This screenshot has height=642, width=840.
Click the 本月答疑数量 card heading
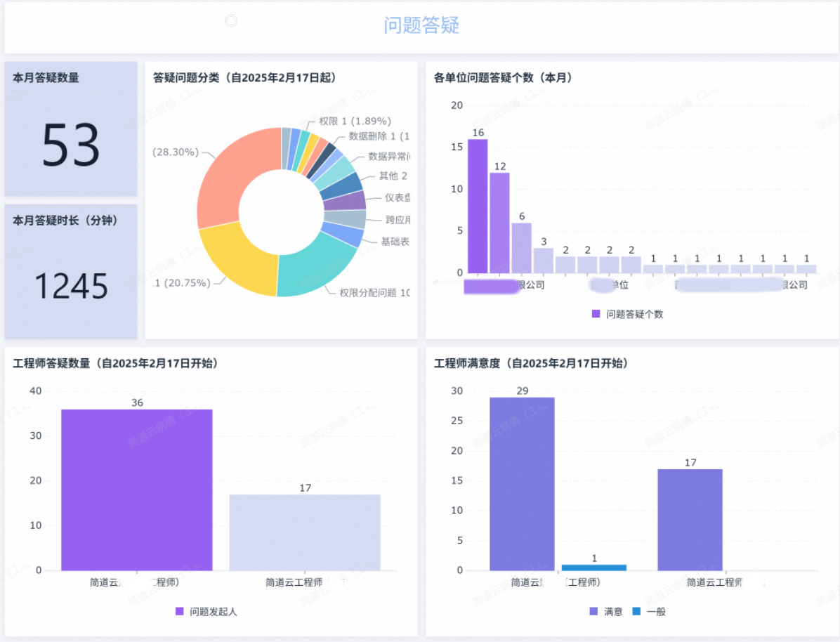click(x=46, y=78)
